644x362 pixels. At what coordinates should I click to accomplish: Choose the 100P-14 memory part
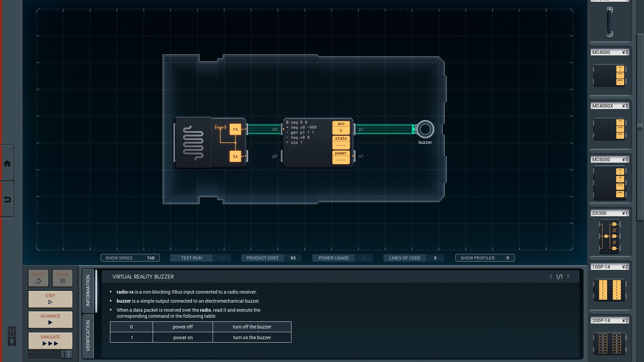pos(609,290)
